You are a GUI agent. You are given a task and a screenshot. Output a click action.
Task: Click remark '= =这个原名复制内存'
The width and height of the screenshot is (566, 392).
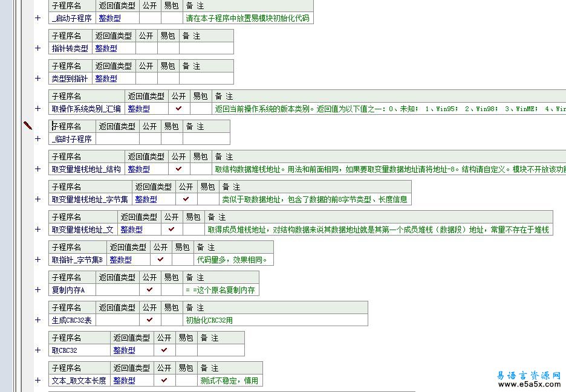220,289
